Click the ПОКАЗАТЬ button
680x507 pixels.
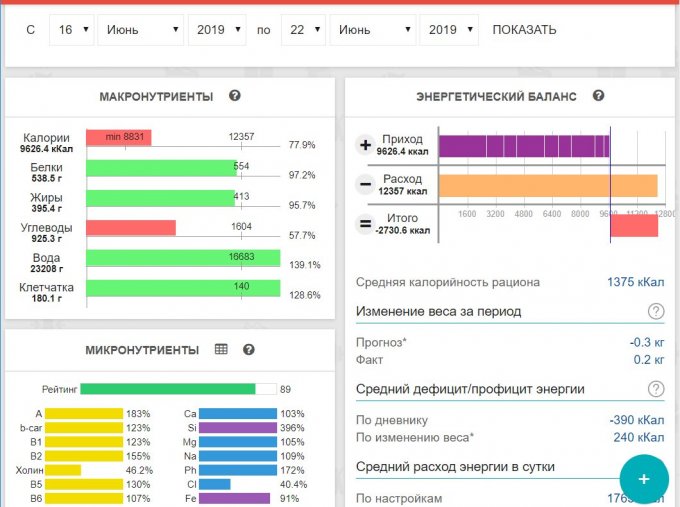(x=524, y=30)
